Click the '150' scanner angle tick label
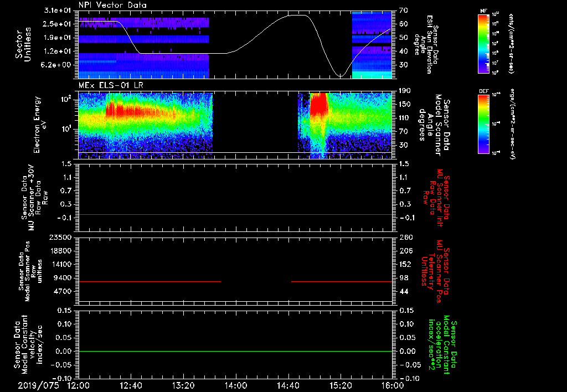This screenshot has height=392, width=567. click(x=405, y=105)
